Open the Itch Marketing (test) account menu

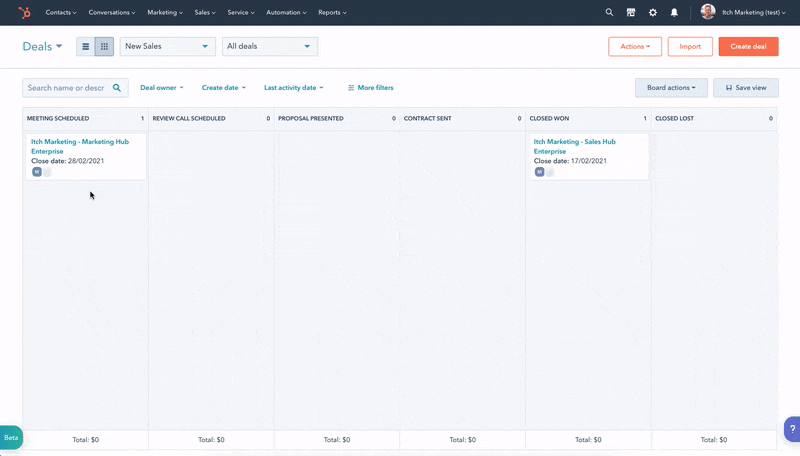pyautogui.click(x=754, y=12)
